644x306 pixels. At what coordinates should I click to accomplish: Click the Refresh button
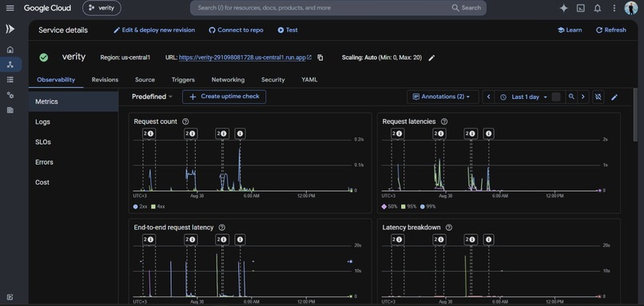click(611, 30)
